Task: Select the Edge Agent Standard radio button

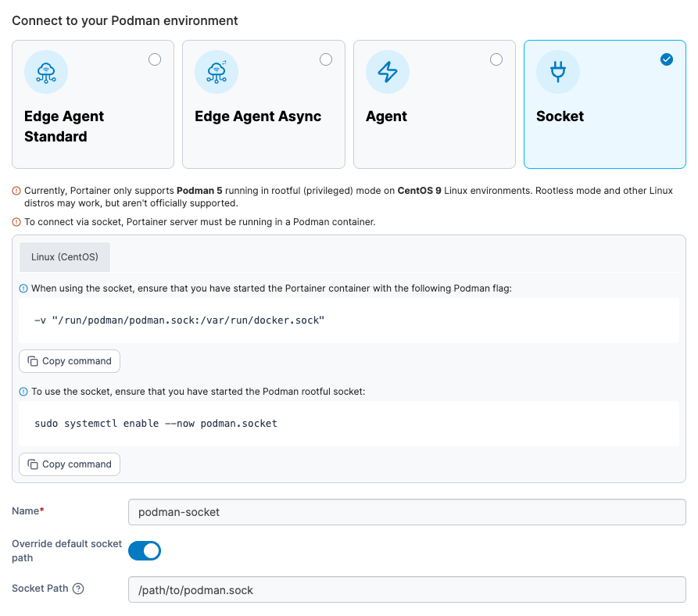Action: [x=155, y=59]
